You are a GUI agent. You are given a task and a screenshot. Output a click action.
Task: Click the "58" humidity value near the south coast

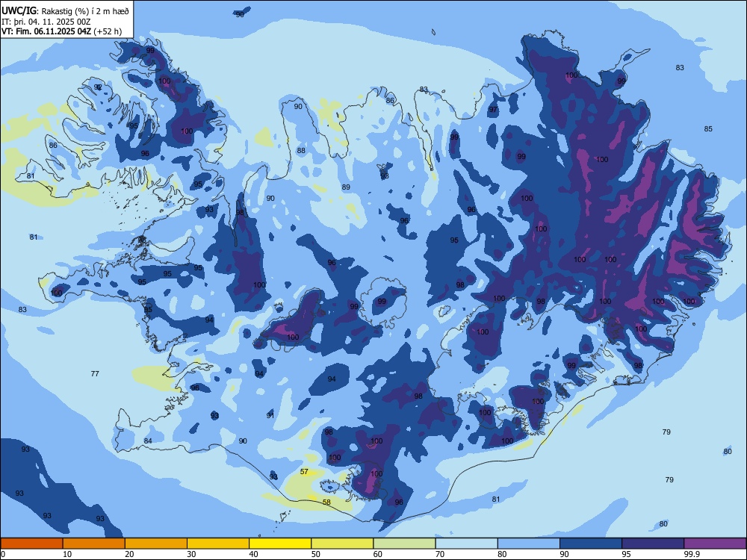point(326,502)
